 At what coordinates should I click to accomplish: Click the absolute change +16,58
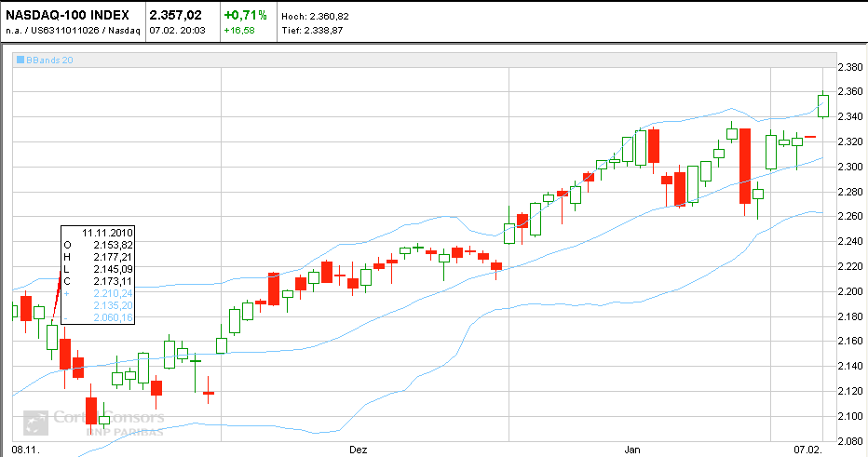[x=239, y=31]
